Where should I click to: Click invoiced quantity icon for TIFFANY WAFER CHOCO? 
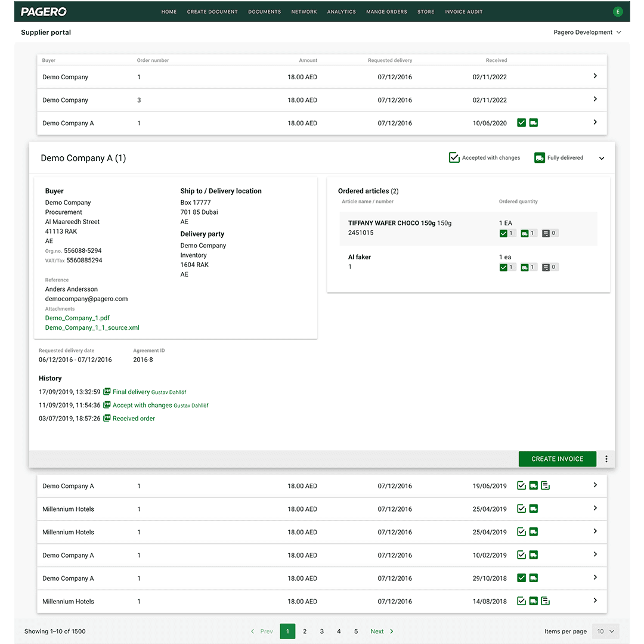point(546,233)
